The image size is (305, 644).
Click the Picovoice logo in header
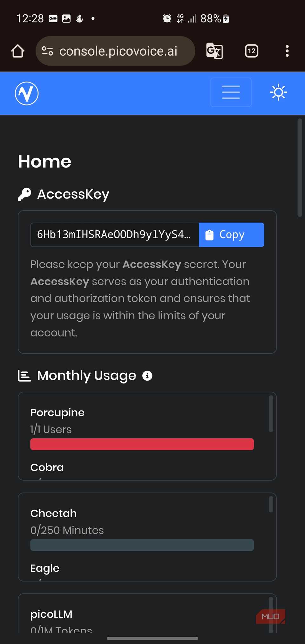(x=27, y=93)
